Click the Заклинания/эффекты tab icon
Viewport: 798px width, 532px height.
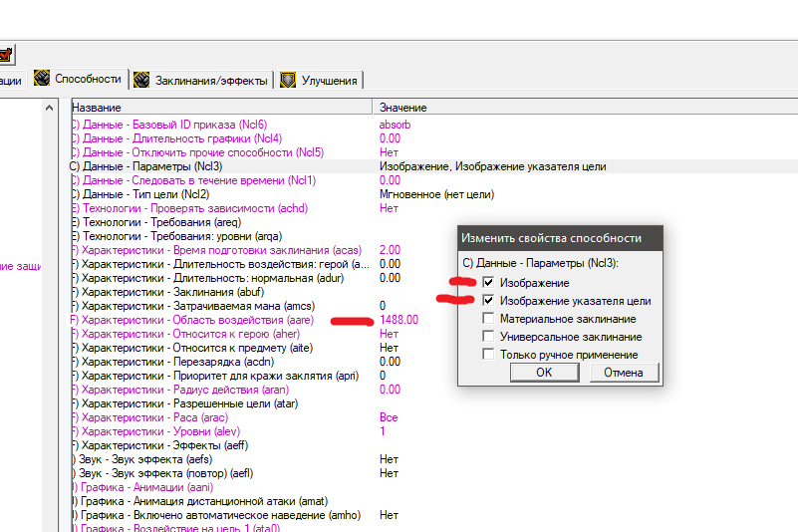point(141,80)
